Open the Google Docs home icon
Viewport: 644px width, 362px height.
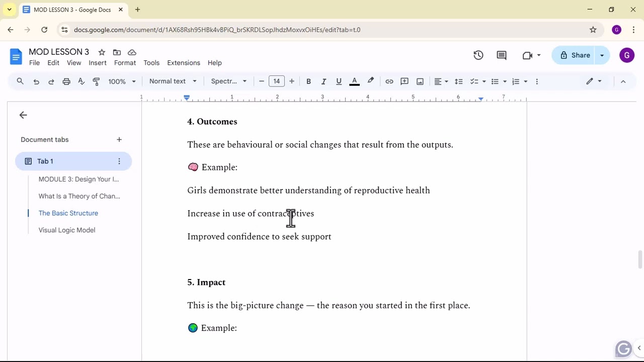click(16, 56)
